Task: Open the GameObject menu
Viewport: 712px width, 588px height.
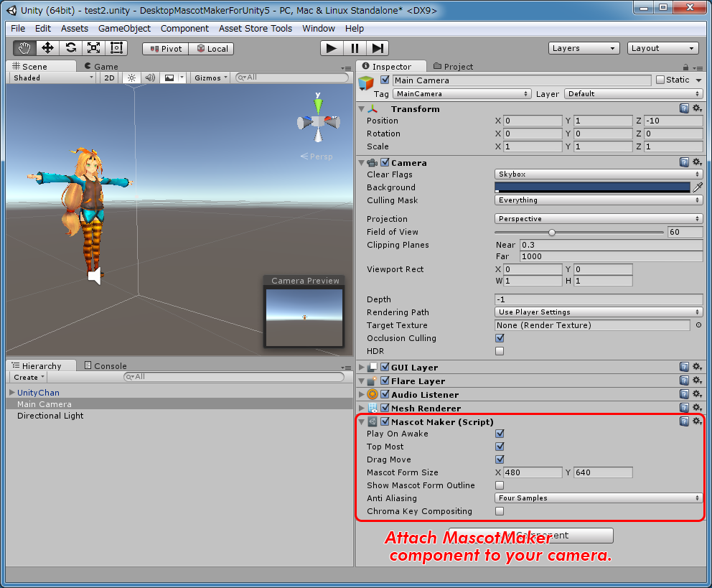Action: click(124, 29)
